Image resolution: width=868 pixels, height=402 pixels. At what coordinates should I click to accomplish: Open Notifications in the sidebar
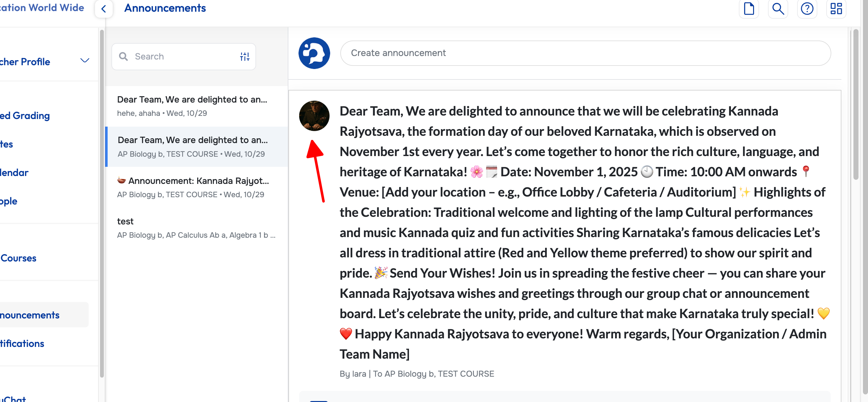(x=22, y=343)
